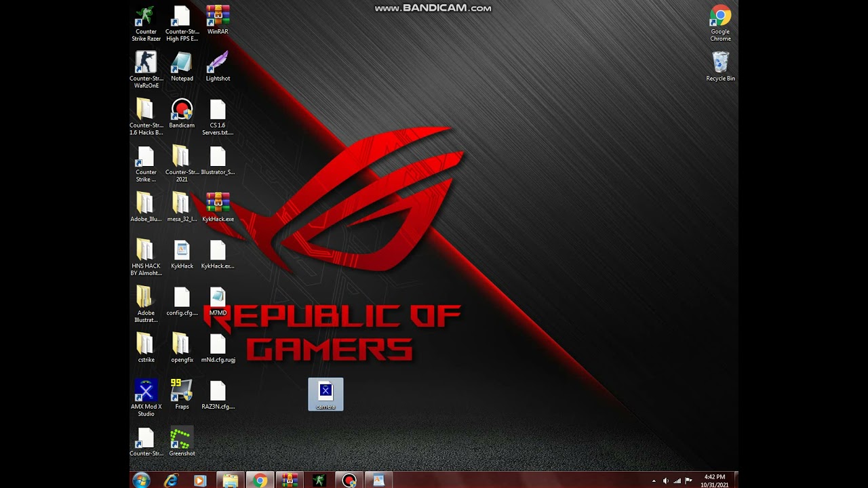Select the KykHack.exe WinRAR archive
This screenshot has width=868, height=488.
[218, 207]
